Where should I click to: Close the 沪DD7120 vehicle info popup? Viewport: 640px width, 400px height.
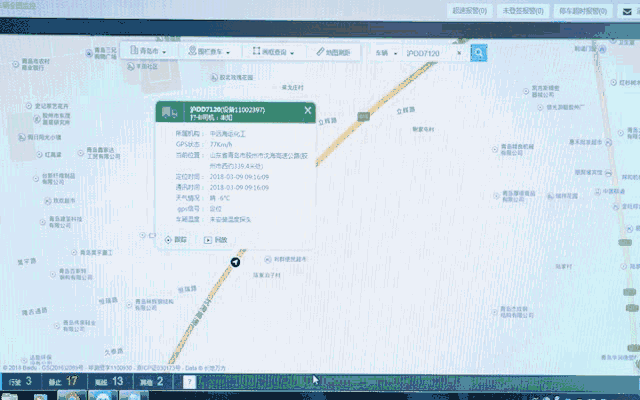point(308,110)
